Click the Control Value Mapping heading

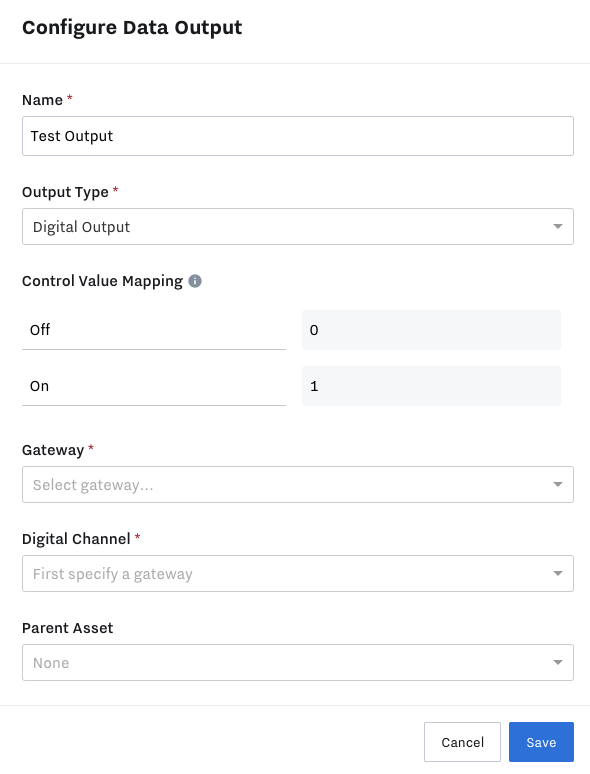click(102, 281)
